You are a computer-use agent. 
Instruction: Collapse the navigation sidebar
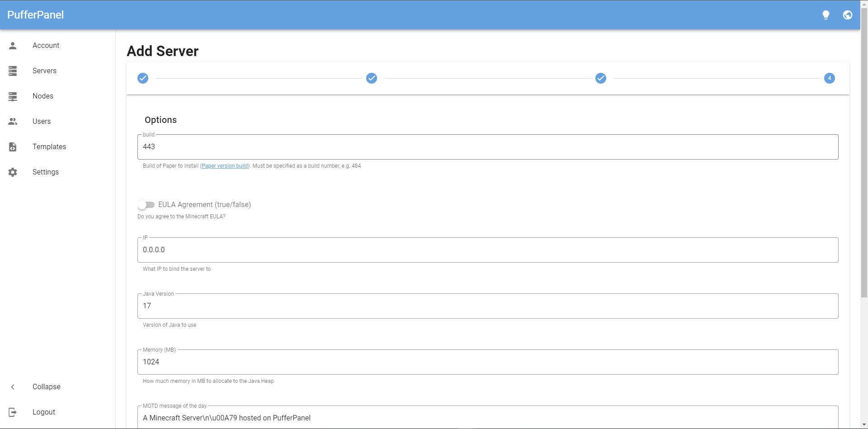(x=46, y=387)
